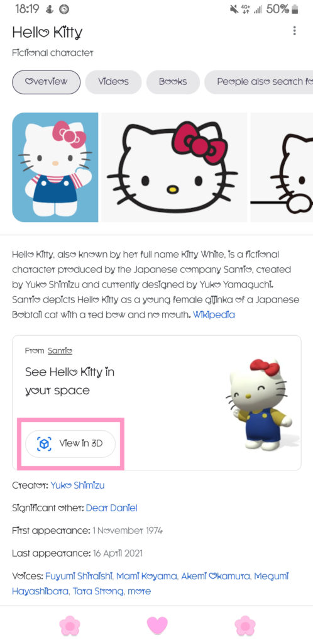Tap the View in 3D button
Viewport: 313px width, 644px height.
(x=70, y=444)
